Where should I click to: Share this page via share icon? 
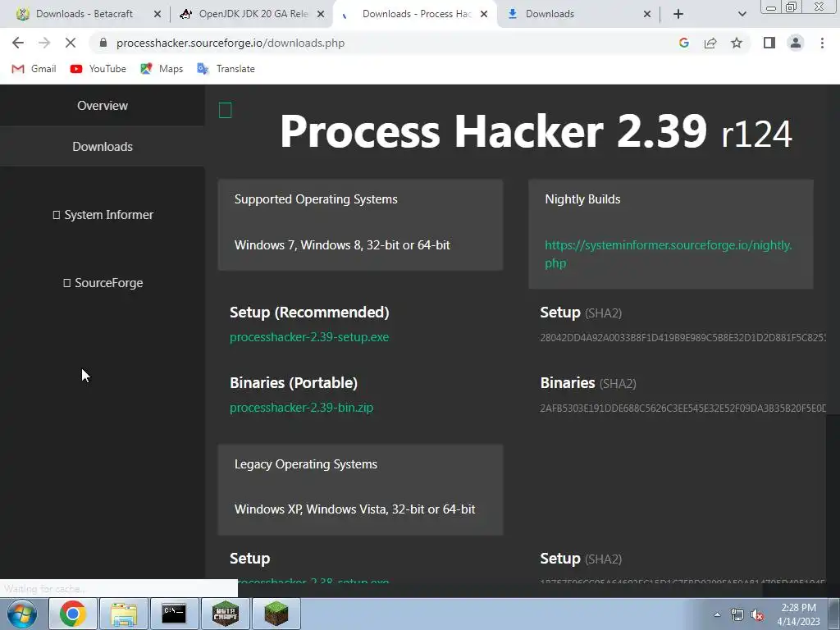[x=710, y=43]
